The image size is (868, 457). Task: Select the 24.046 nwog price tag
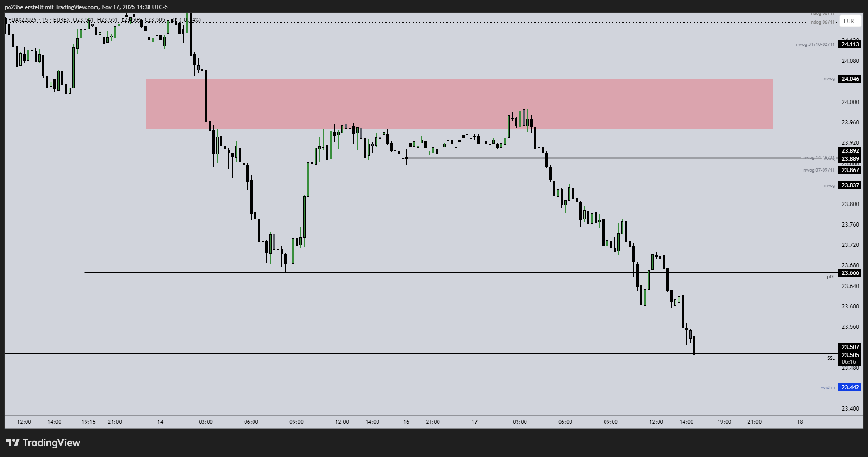[x=850, y=79]
